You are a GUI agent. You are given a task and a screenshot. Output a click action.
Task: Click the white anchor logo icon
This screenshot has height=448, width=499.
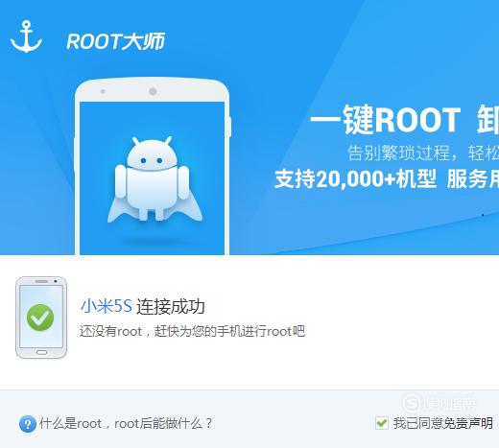26,36
